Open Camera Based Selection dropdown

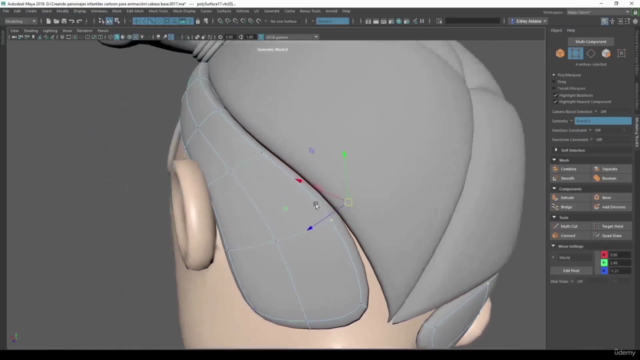pos(596,111)
